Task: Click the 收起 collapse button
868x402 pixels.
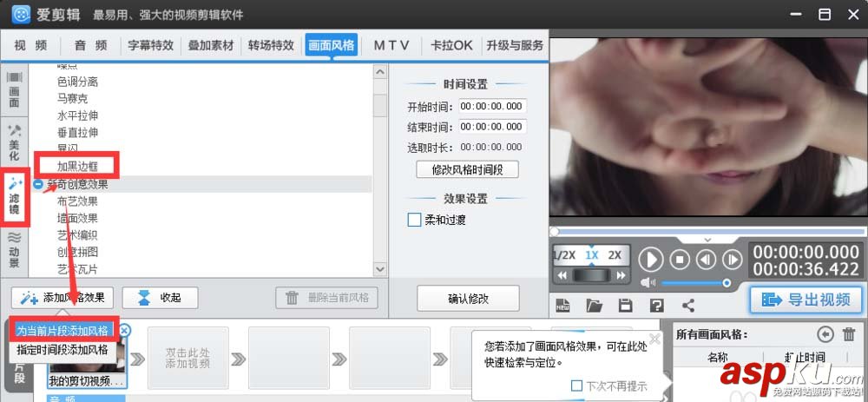Action: click(x=160, y=298)
